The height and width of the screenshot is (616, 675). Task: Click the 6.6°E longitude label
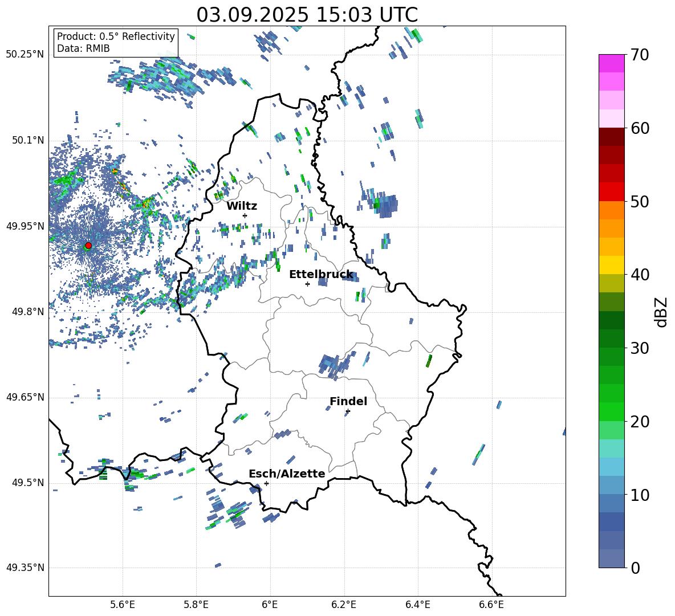point(491,605)
